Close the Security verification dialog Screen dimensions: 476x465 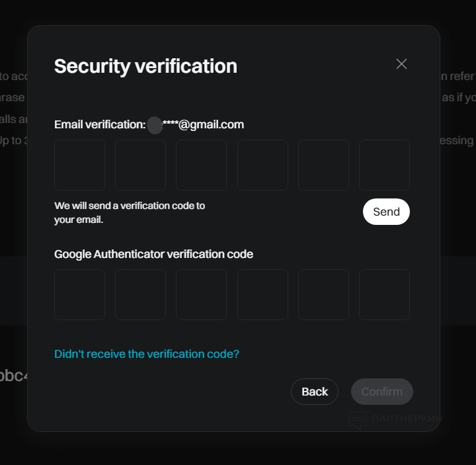401,64
